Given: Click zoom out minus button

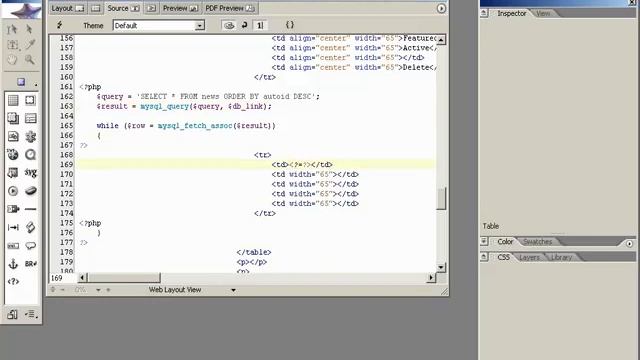Looking at the screenshot, I should [62, 290].
